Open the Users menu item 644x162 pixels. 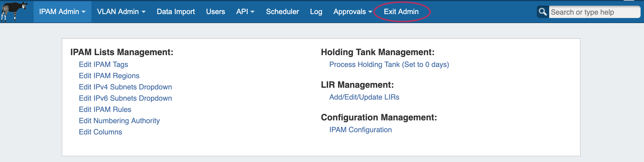(x=215, y=12)
